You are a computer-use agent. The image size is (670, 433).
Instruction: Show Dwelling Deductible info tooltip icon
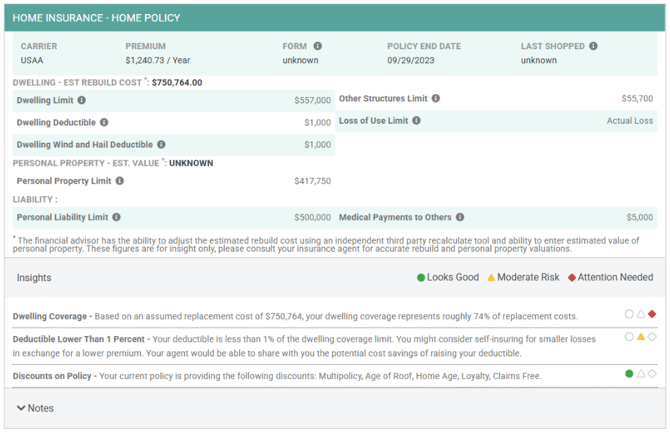click(x=104, y=122)
